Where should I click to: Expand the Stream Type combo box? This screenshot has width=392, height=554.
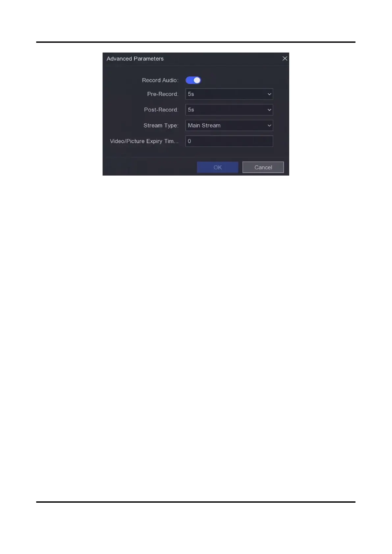(x=229, y=125)
